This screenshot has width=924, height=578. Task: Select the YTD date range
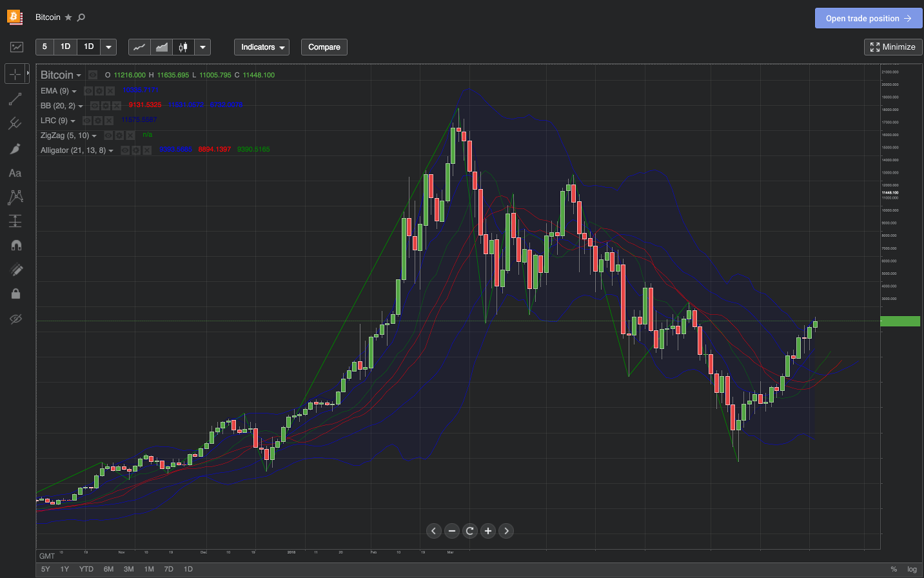pos(86,569)
